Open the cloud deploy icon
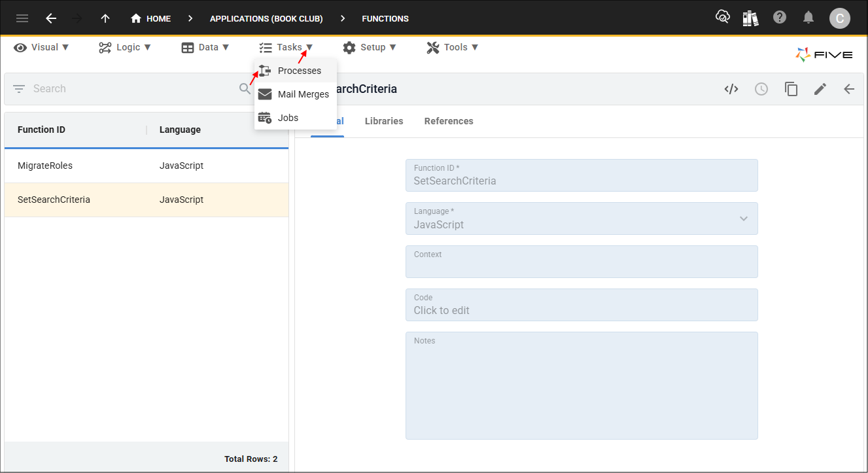 723,18
